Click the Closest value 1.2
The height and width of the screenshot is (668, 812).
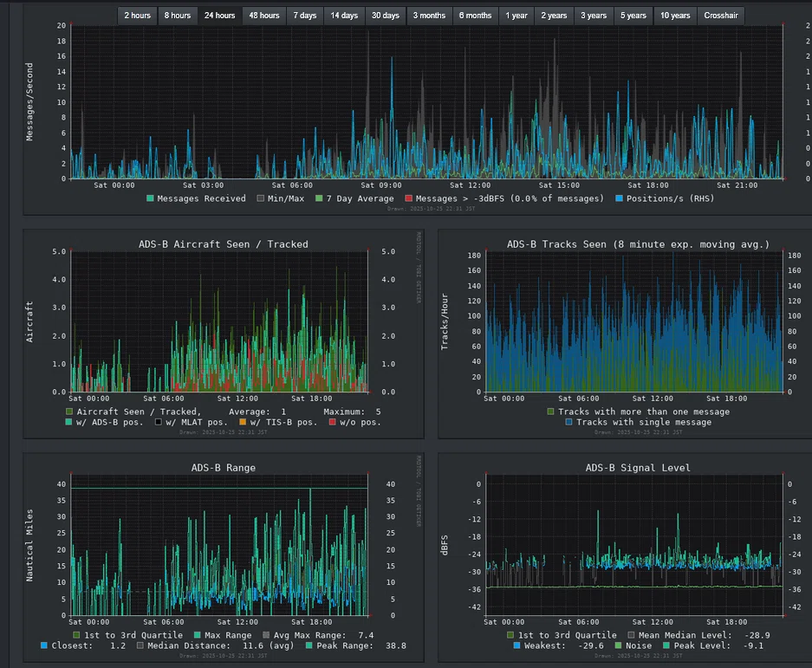(x=118, y=645)
